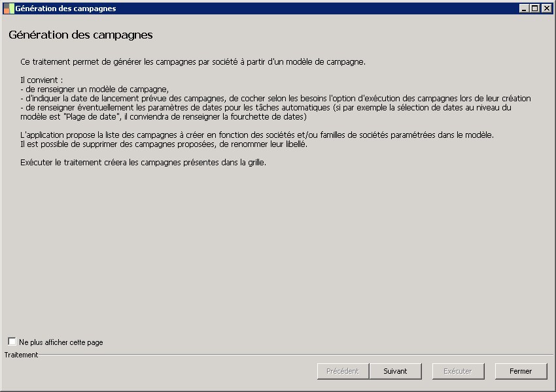556x392 pixels.
Task: Close the window with the title bar X
Action: [x=546, y=8]
